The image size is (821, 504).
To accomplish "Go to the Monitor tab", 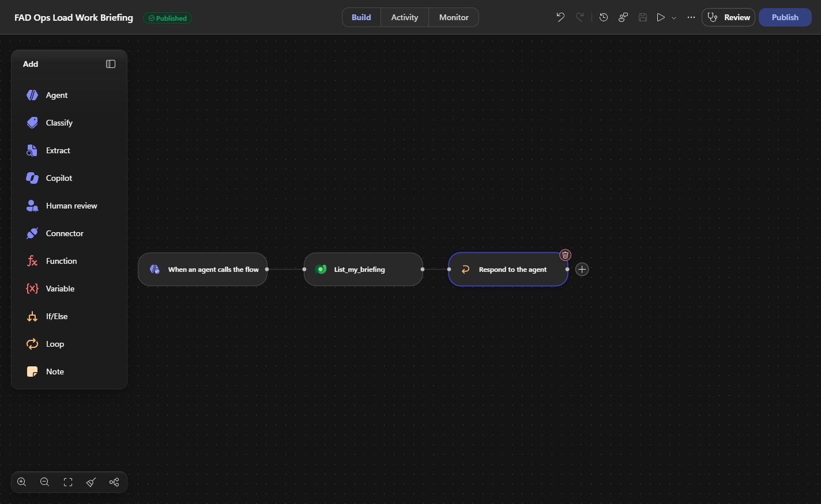I will pos(454,17).
